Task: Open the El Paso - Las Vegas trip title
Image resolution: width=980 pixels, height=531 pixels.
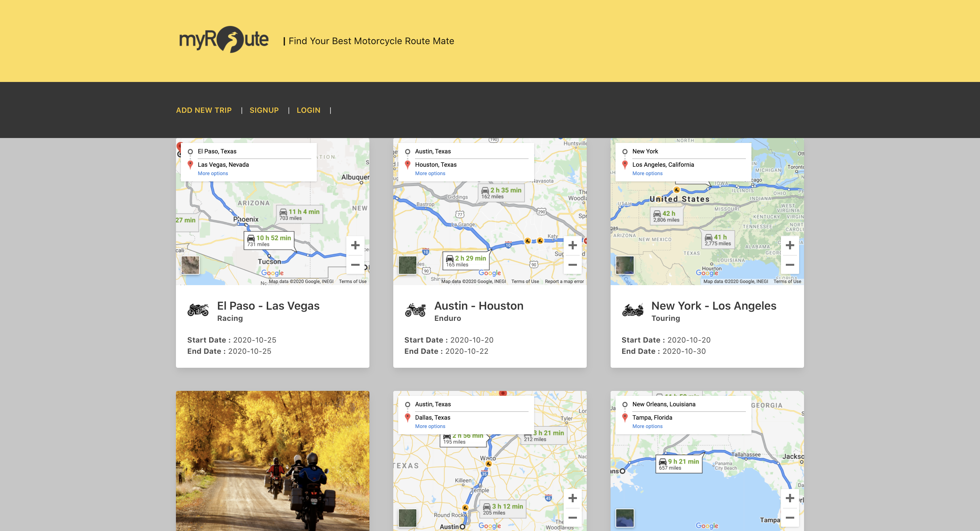Action: (x=268, y=305)
